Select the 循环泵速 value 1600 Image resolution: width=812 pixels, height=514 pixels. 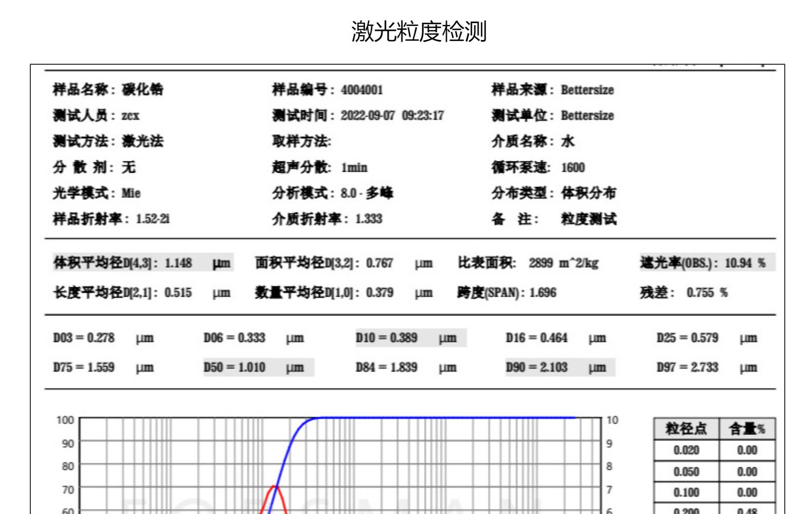573,168
